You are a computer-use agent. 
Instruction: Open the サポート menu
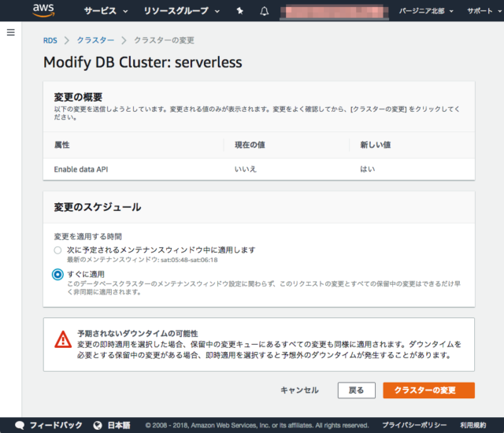tap(484, 11)
